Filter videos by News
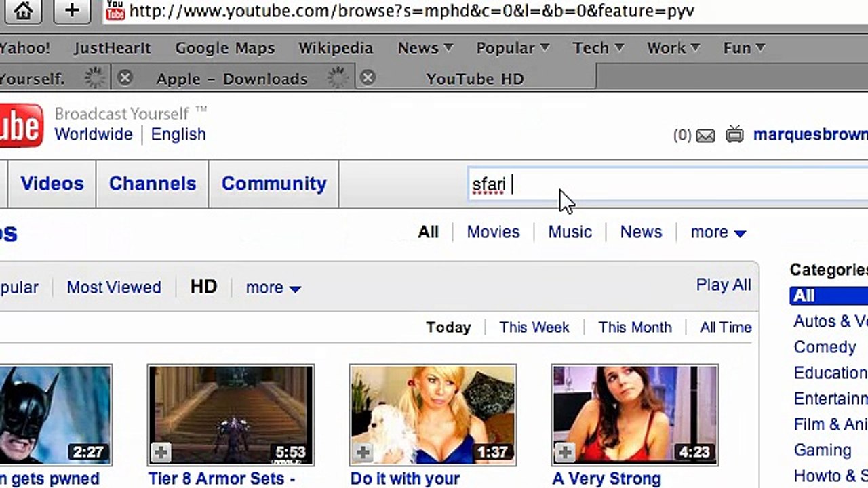 (x=641, y=232)
